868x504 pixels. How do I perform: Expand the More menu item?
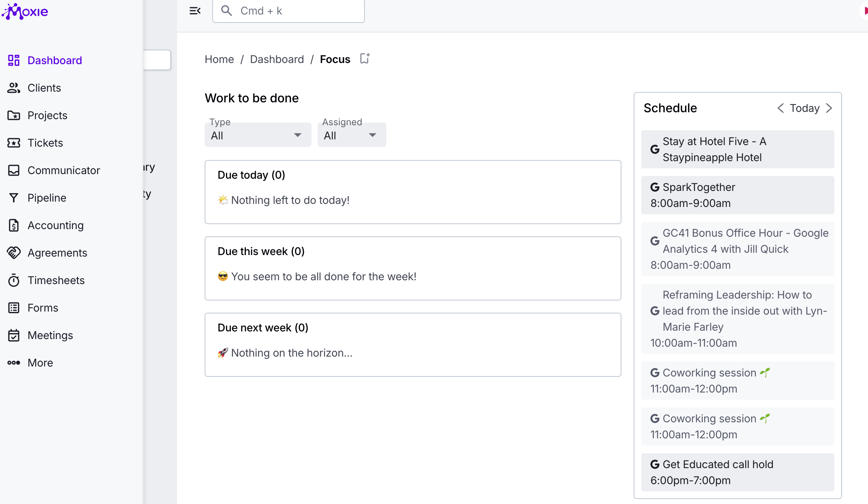[40, 363]
